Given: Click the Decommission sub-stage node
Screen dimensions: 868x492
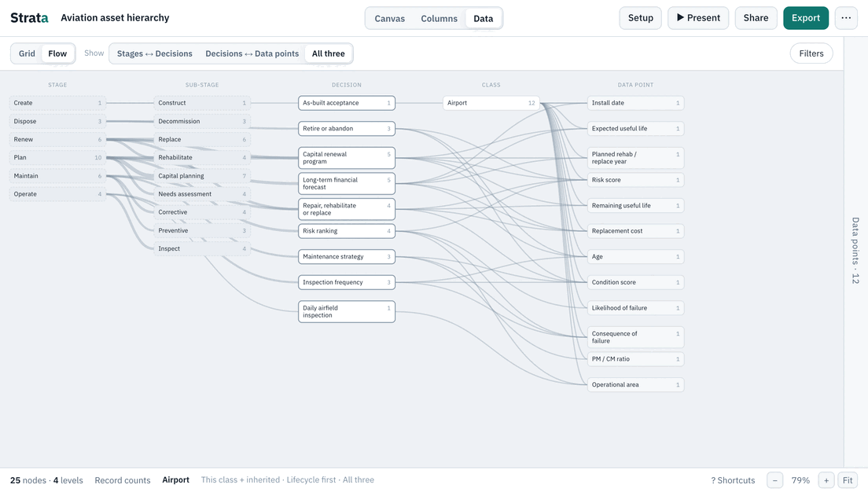Looking at the screenshot, I should pos(202,121).
